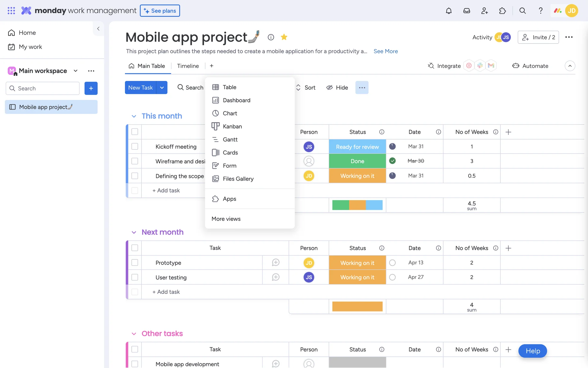The image size is (588, 368).
Task: Expand the New Task dropdown arrow
Action: [x=162, y=88]
